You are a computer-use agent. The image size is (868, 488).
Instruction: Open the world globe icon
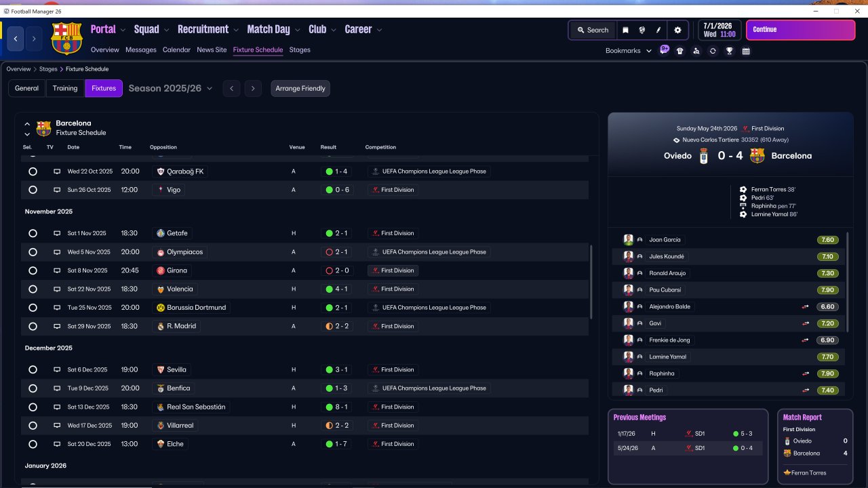(x=642, y=30)
